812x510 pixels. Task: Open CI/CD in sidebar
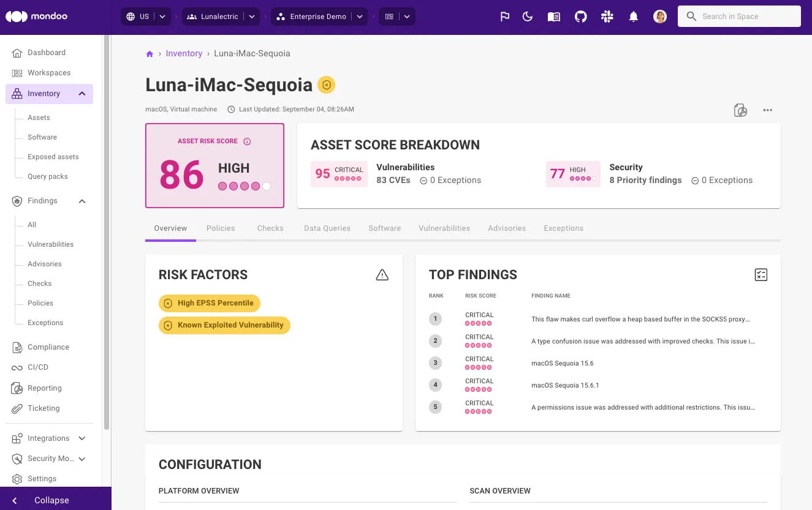pyautogui.click(x=38, y=367)
